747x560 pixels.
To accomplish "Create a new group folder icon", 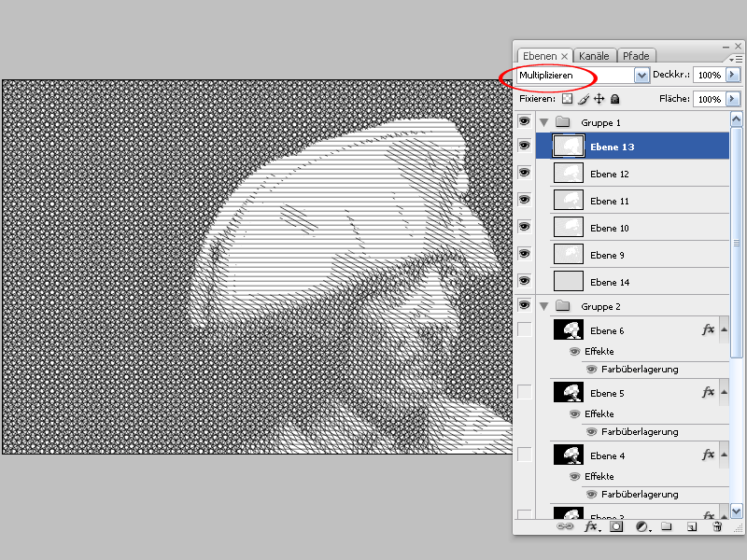I will pos(667,526).
